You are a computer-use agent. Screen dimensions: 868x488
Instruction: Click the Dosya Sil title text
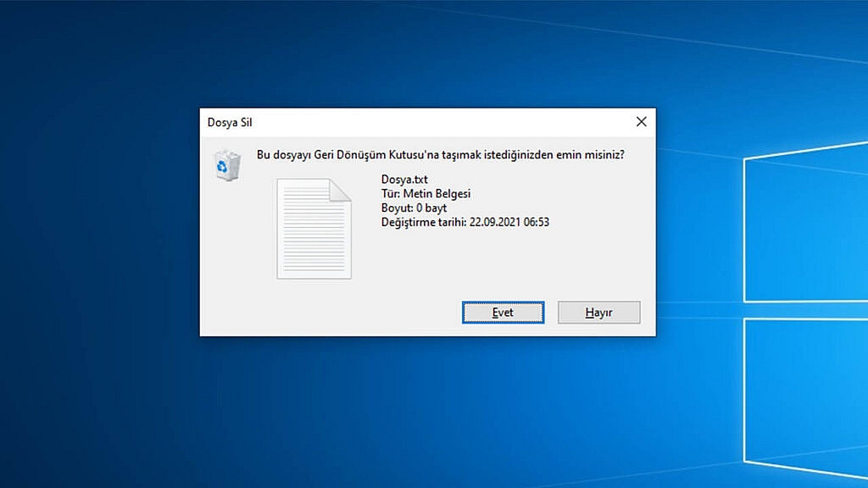tap(230, 122)
